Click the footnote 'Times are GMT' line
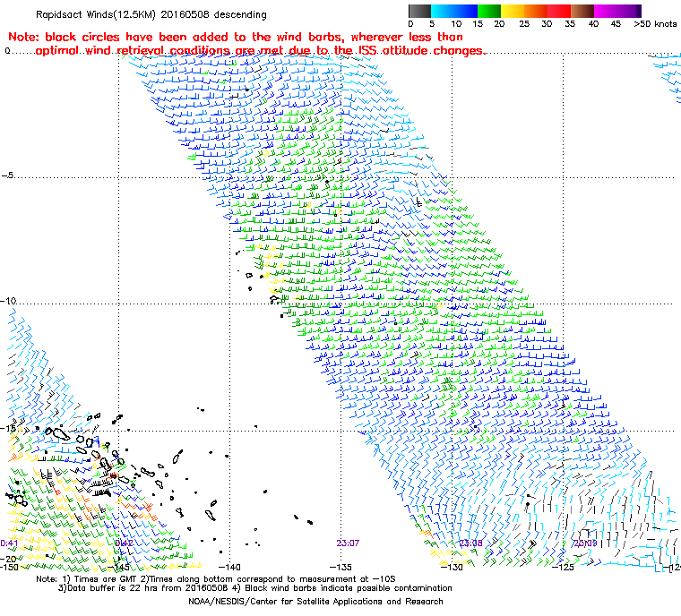The width and height of the screenshot is (681, 616). click(216, 579)
